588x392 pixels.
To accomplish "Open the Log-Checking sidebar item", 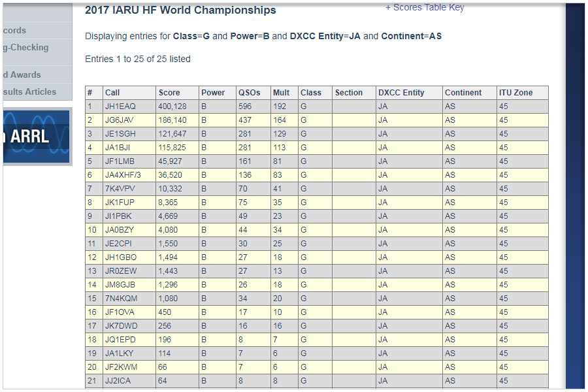I will coord(26,48).
